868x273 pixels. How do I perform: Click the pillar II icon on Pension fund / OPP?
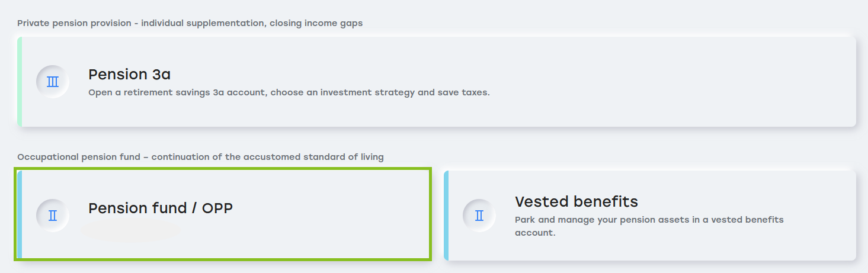tap(53, 216)
